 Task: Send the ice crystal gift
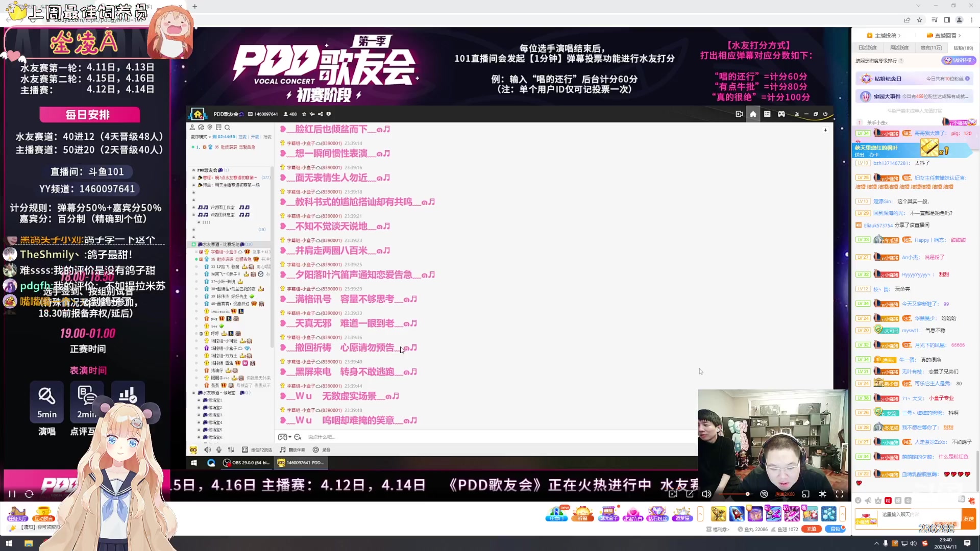point(829,514)
